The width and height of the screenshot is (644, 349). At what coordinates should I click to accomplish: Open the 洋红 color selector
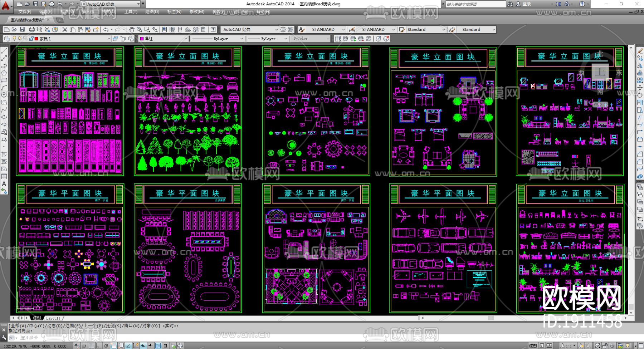(x=164, y=39)
